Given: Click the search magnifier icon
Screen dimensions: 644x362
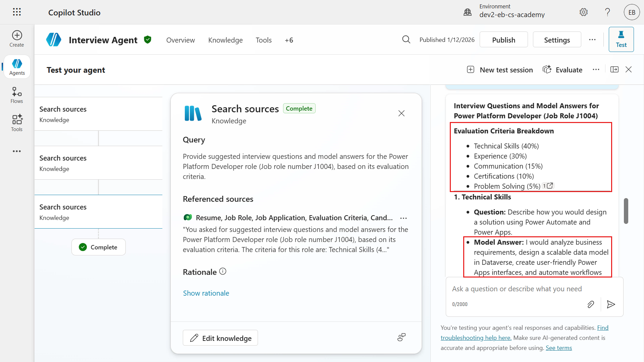Looking at the screenshot, I should [x=406, y=40].
